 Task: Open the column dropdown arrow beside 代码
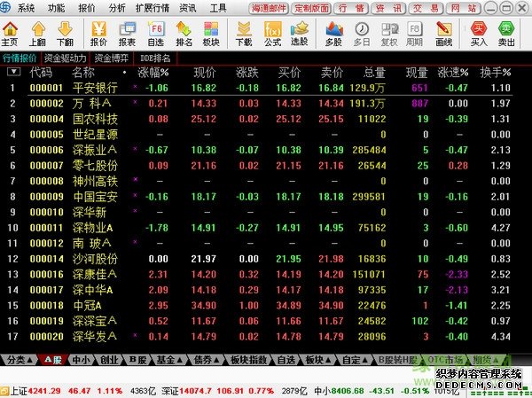click(x=14, y=71)
